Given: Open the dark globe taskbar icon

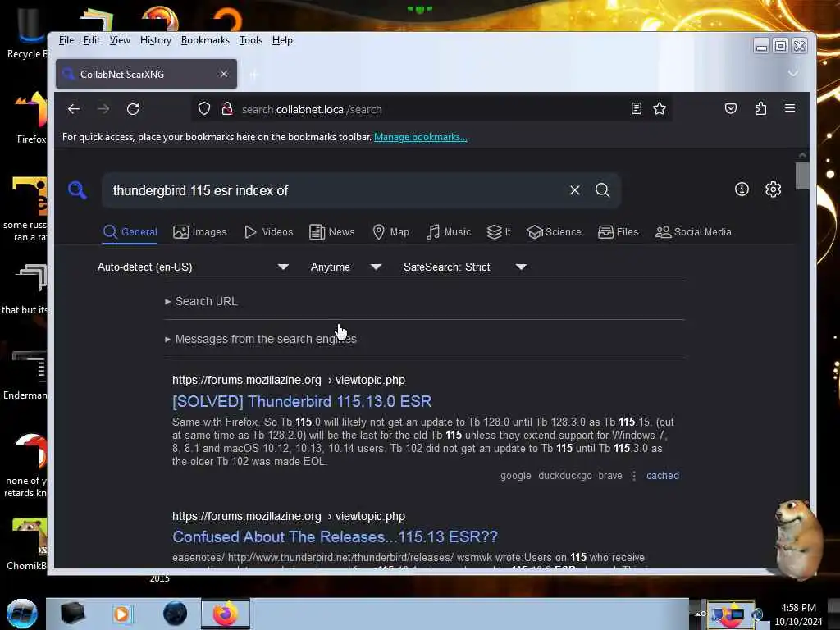Looking at the screenshot, I should pos(175,614).
